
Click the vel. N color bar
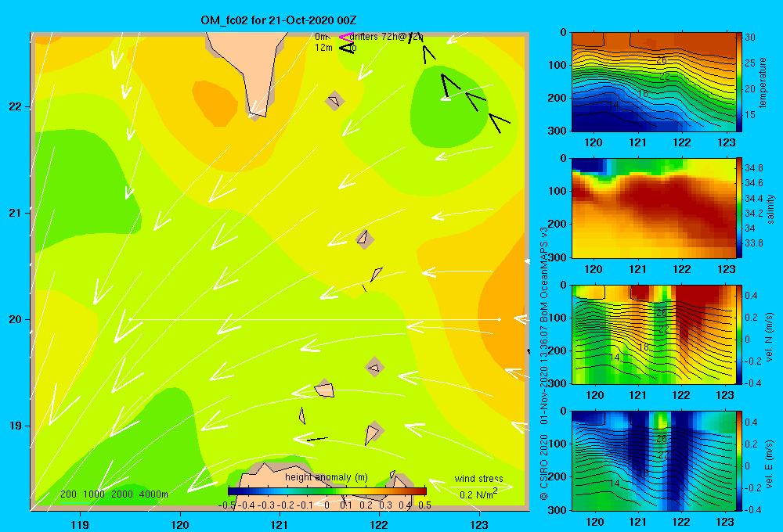click(739, 334)
